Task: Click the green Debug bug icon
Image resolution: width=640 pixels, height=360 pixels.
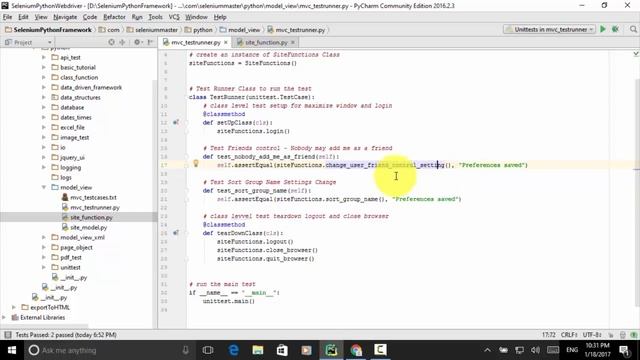Action: [x=615, y=29]
